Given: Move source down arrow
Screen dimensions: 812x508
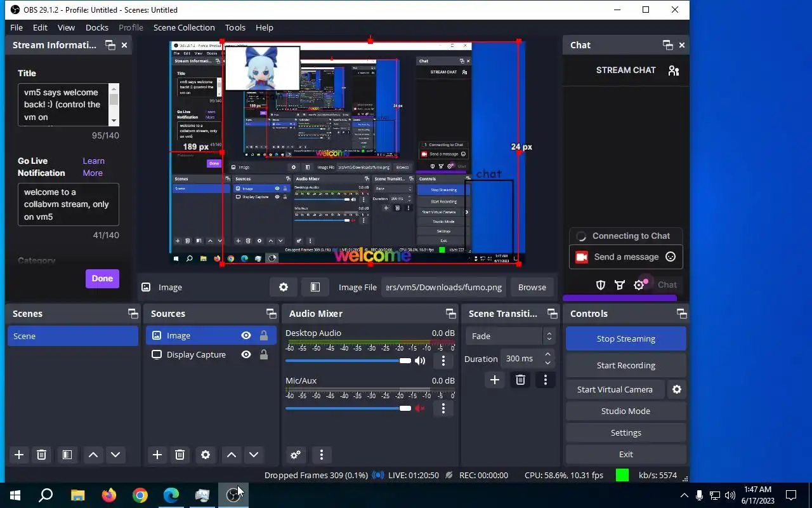Looking at the screenshot, I should coord(254,455).
